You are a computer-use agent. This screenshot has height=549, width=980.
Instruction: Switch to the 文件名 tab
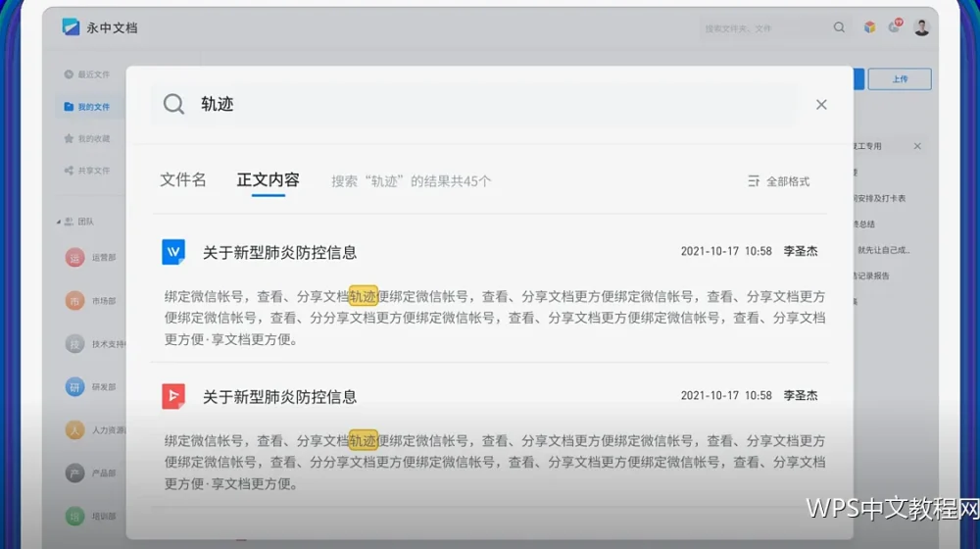click(183, 180)
